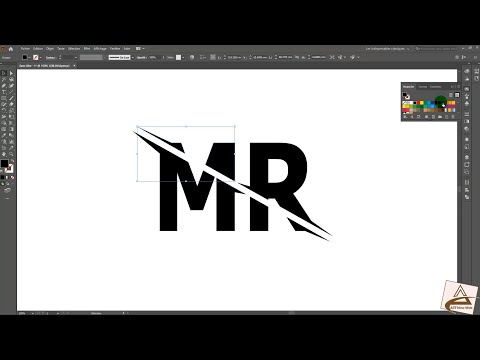Activate the Fill box in toolbar
Image resolution: width=480 pixels, height=360 pixels.
tap(4, 163)
